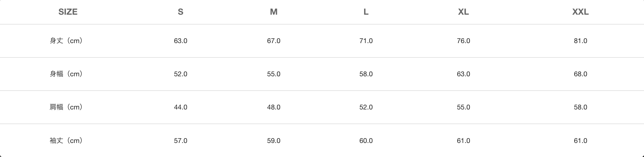Screen dimensions: 644x157
Task: Select 肩幅 value 58.0 for size XXL
Action: click(580, 107)
